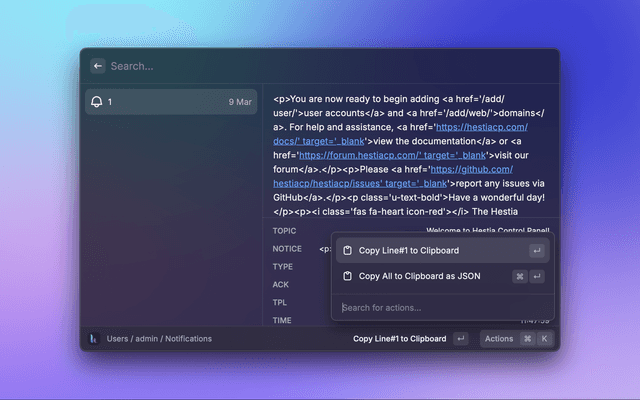The image size is (640, 400).
Task: Click the Hestia logo in bottom bar
Action: pos(94,339)
